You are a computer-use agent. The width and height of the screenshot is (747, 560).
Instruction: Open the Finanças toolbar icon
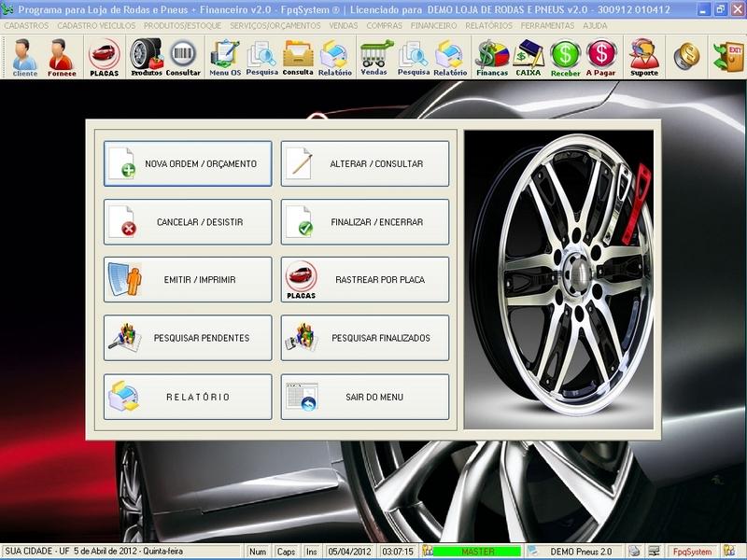491,58
